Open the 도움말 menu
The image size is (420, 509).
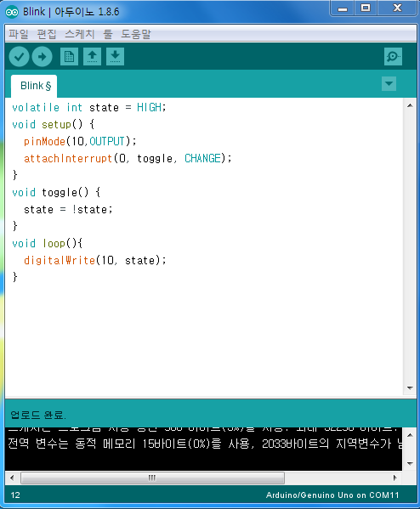pyautogui.click(x=136, y=34)
